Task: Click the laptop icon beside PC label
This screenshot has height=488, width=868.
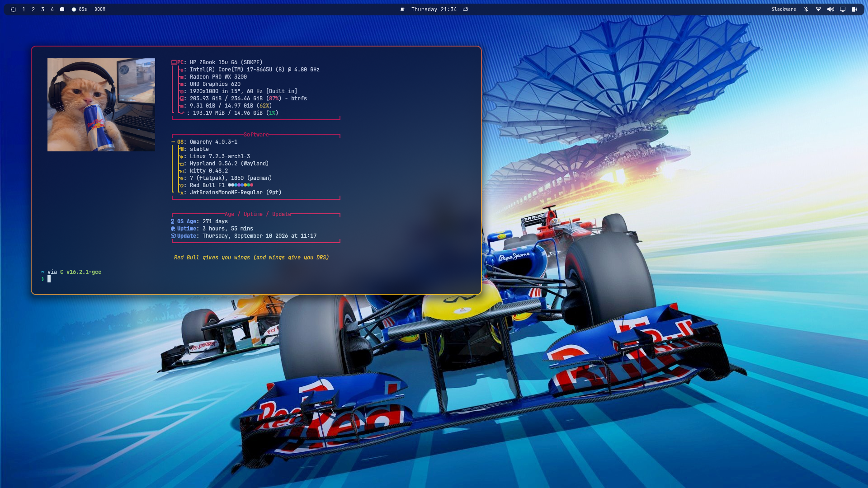Action: 174,62
